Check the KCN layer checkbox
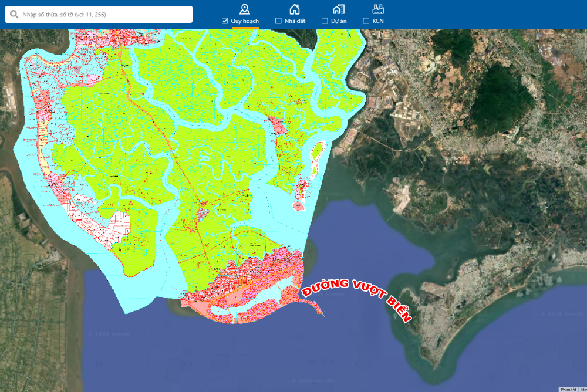The width and height of the screenshot is (587, 392). pos(366,21)
